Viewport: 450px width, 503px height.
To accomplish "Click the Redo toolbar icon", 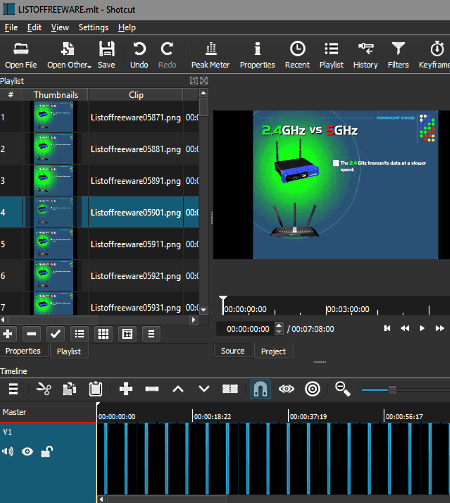I will tap(167, 55).
